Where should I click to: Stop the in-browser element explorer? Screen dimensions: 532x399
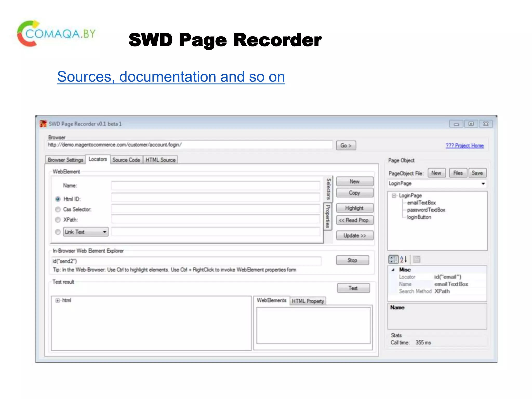click(x=353, y=260)
